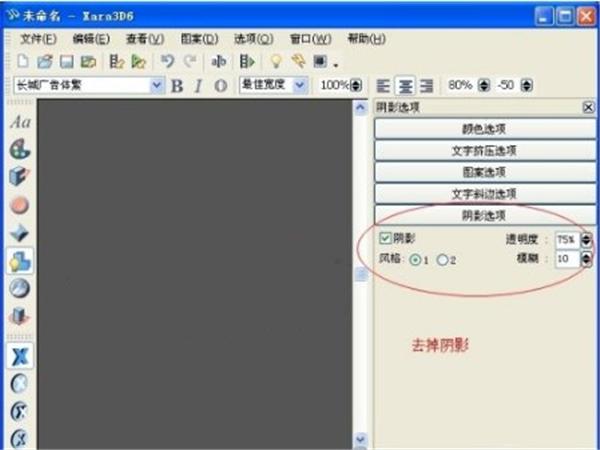Open the color options palette tool
This screenshot has width=600, height=450.
click(20, 149)
